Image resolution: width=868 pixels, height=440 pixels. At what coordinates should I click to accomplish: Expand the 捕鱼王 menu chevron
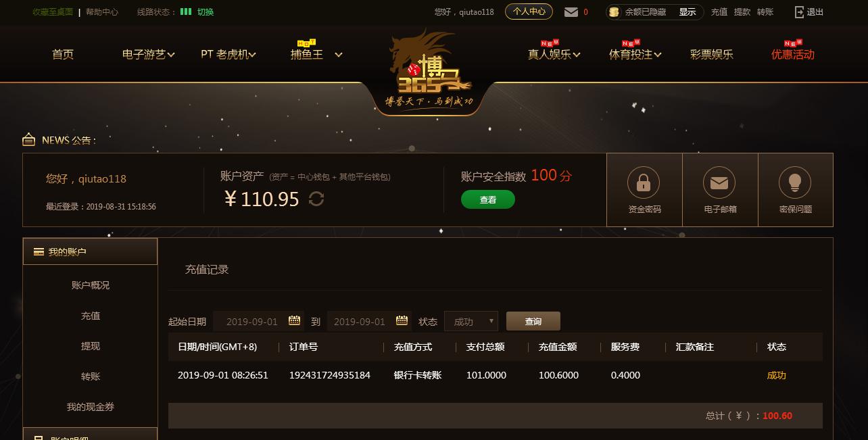tap(339, 55)
